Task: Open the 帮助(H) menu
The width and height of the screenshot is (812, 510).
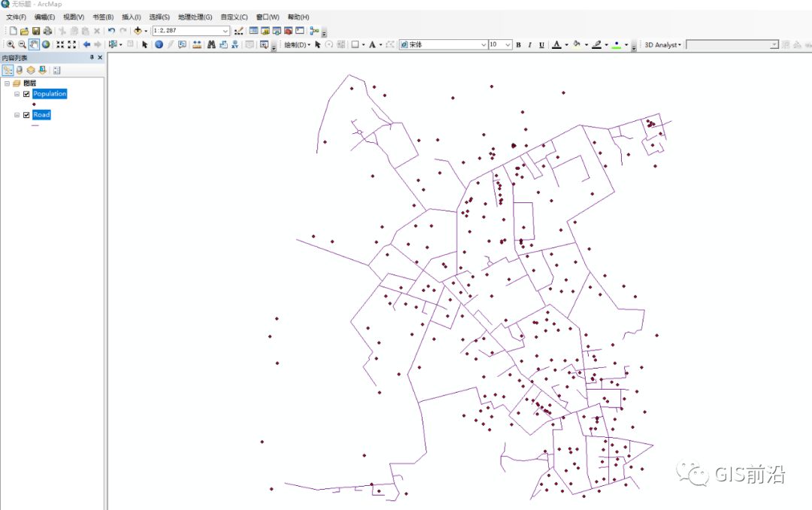Action: pos(298,17)
